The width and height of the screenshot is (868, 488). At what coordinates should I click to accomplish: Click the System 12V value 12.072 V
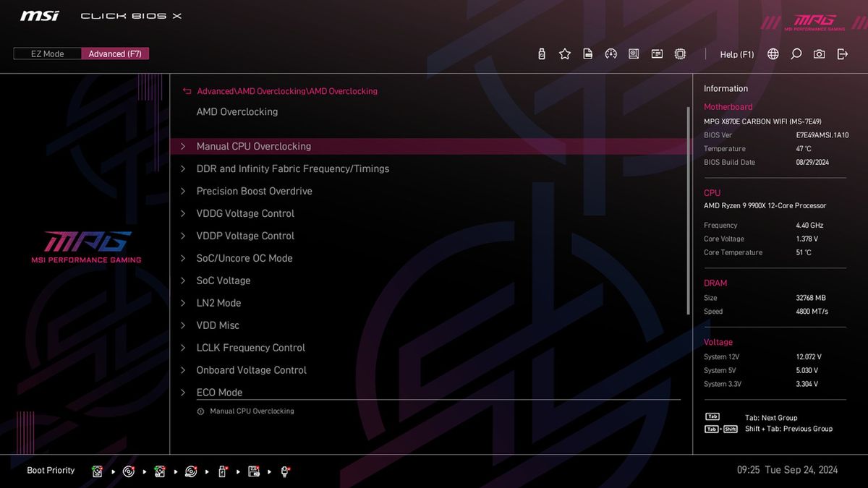click(x=809, y=357)
